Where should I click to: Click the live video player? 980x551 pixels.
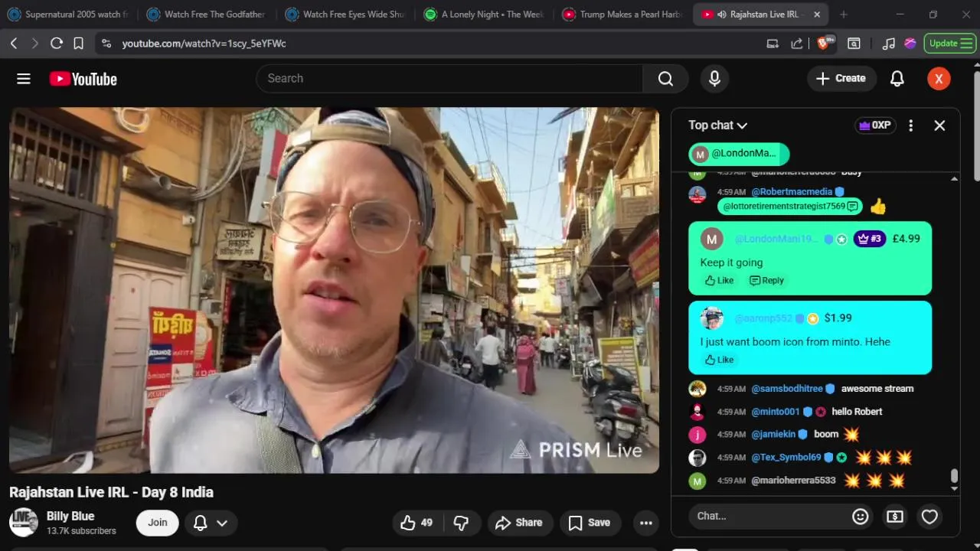point(334,290)
